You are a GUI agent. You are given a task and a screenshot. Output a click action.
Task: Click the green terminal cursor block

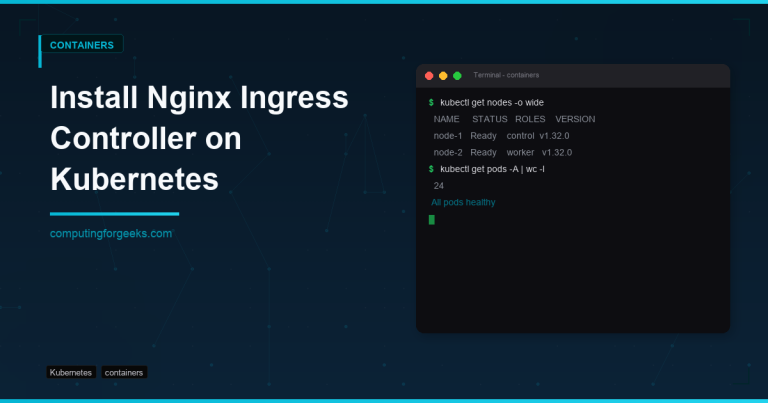click(x=432, y=219)
